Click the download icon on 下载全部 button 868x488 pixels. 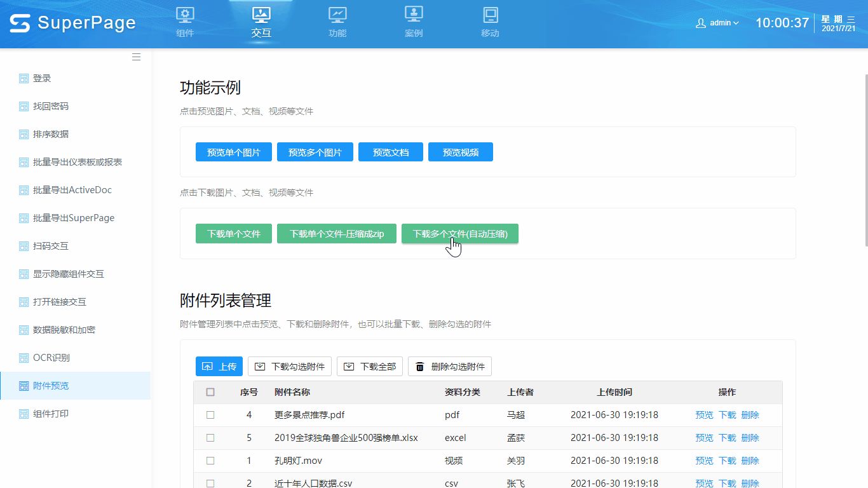pyautogui.click(x=349, y=366)
